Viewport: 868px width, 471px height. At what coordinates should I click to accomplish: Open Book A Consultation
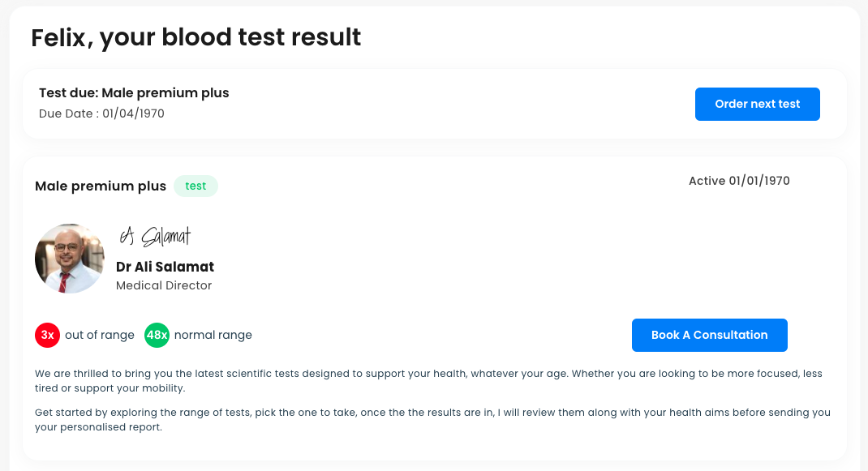pos(709,335)
